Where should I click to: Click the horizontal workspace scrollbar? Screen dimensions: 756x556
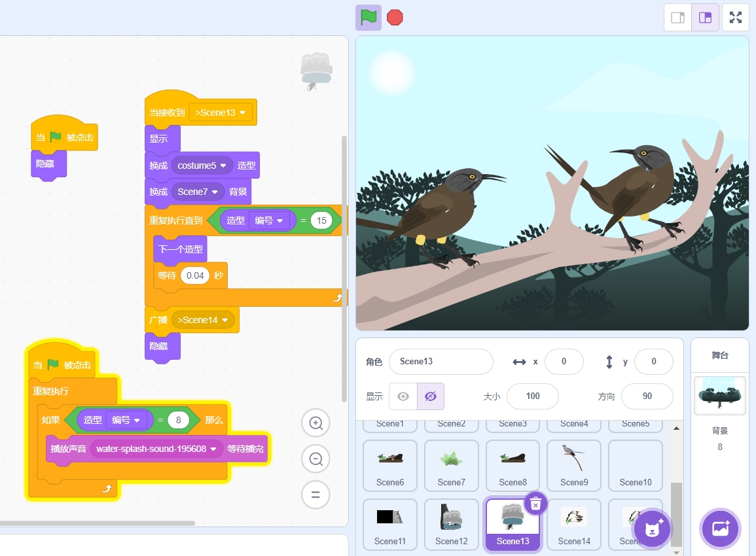coord(98,523)
